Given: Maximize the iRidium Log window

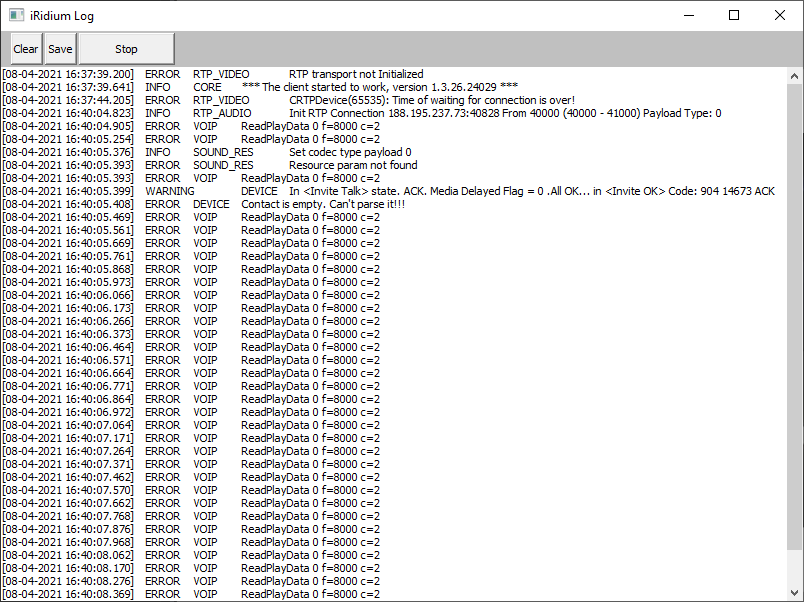Looking at the screenshot, I should [734, 16].
